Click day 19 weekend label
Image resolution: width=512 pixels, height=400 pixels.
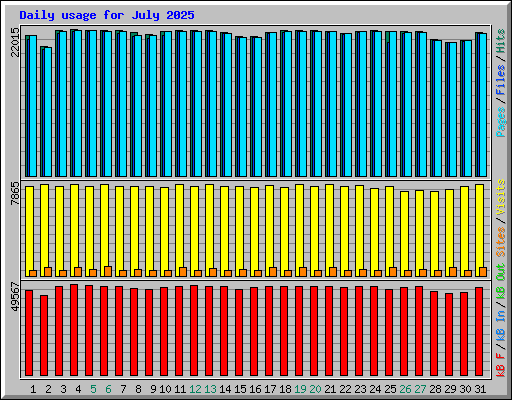300,389
